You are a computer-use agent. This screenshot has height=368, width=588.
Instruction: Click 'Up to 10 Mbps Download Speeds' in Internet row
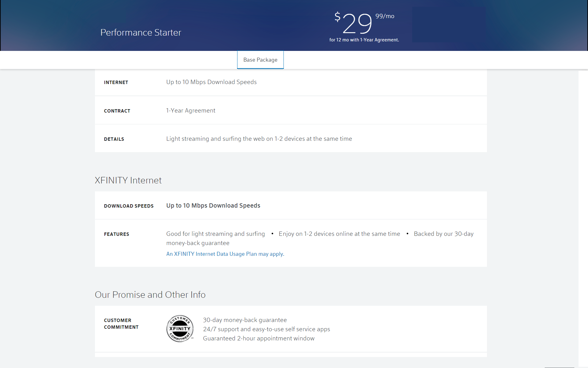211,82
